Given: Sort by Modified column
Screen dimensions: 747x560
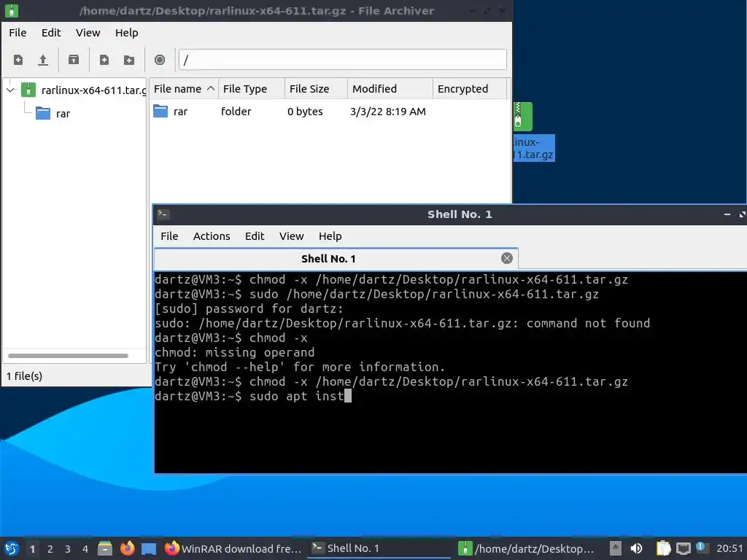Looking at the screenshot, I should [390, 89].
